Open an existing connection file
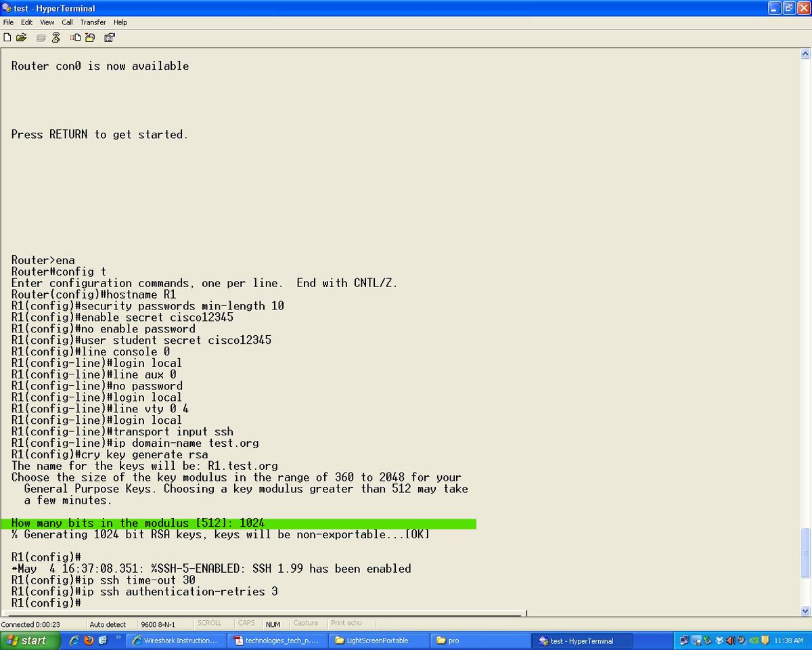The width and height of the screenshot is (812, 650). click(21, 37)
